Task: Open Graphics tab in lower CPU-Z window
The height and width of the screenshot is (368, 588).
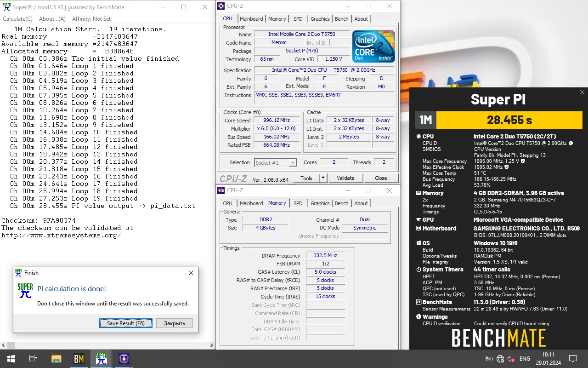Action: point(320,203)
